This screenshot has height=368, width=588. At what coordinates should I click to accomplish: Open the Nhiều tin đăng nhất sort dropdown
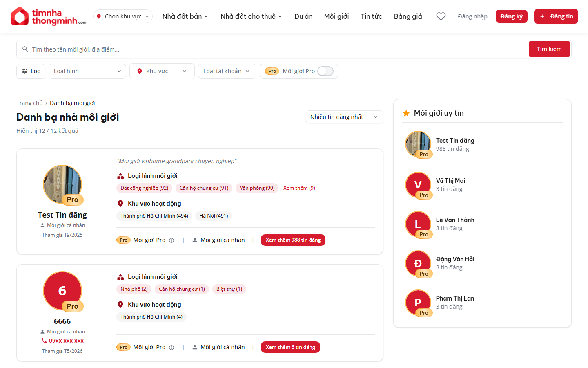point(345,117)
